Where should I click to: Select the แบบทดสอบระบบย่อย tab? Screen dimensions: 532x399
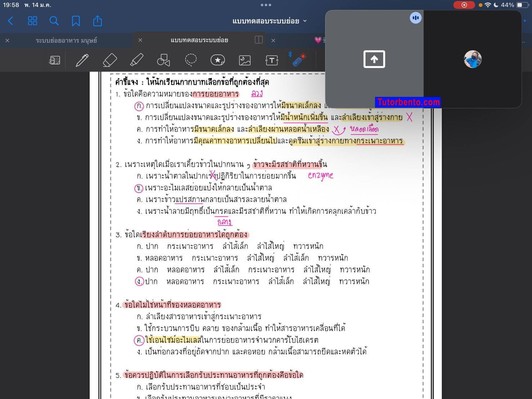[199, 40]
